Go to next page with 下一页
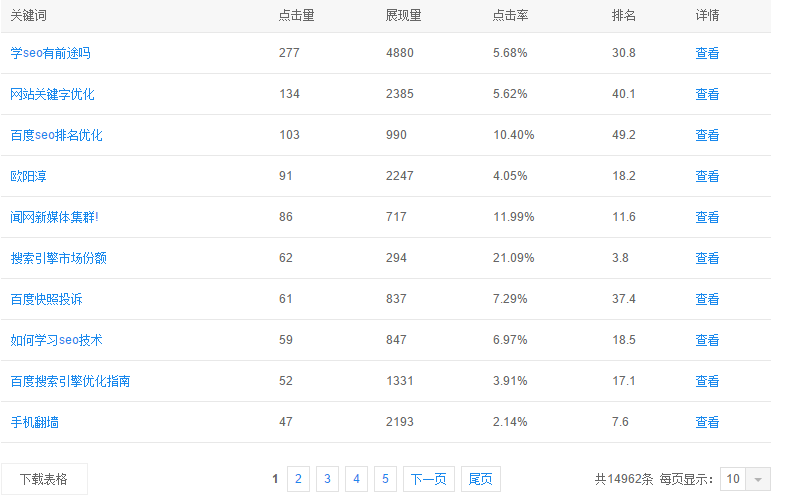Viewport: 787px width, 497px height. click(428, 479)
